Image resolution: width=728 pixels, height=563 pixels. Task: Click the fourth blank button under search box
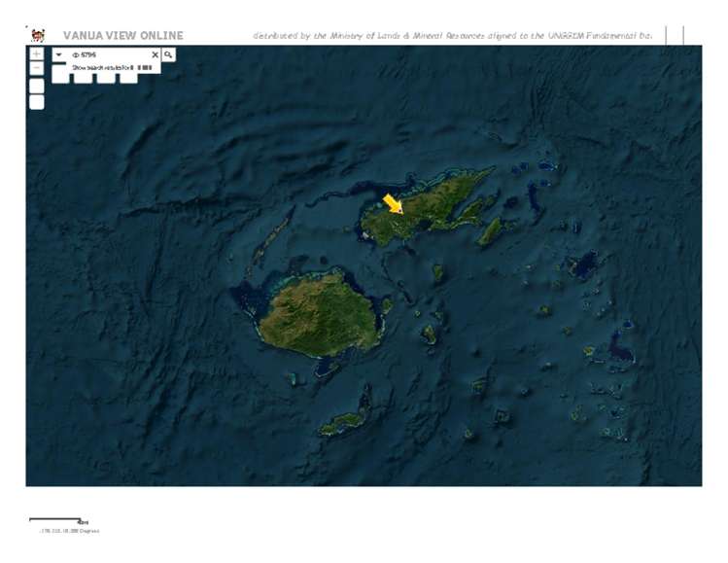pos(127,78)
